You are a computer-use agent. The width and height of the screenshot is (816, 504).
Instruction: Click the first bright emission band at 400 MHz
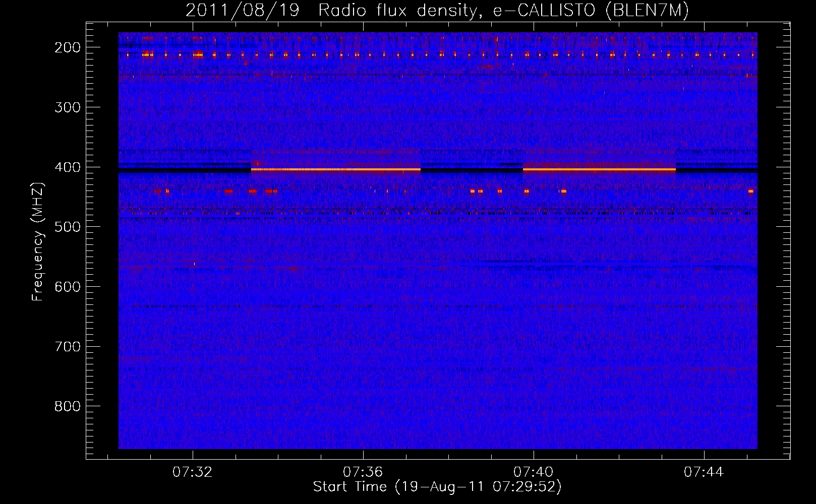point(336,170)
